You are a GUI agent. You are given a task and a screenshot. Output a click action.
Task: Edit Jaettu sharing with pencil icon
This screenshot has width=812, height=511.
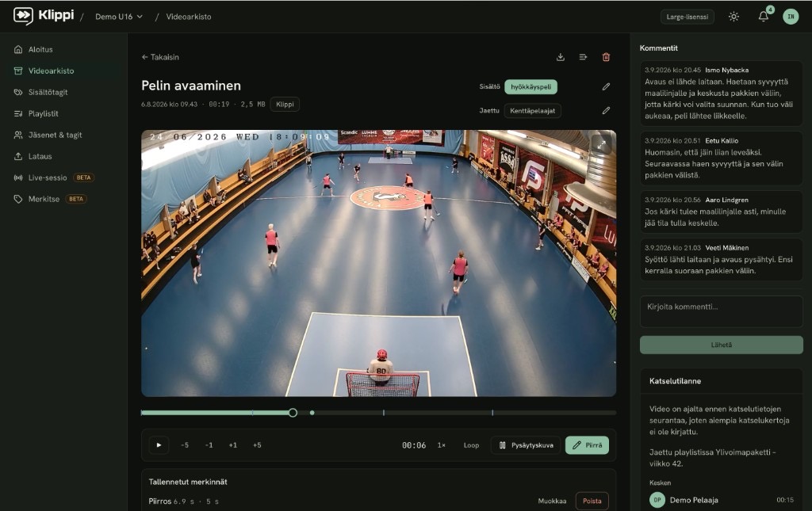(606, 111)
